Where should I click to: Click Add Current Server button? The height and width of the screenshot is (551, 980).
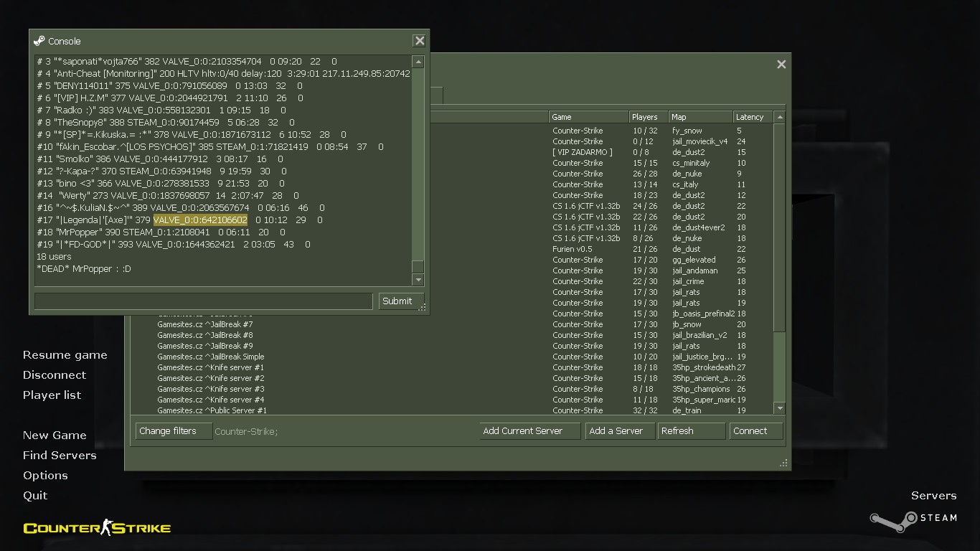click(530, 431)
